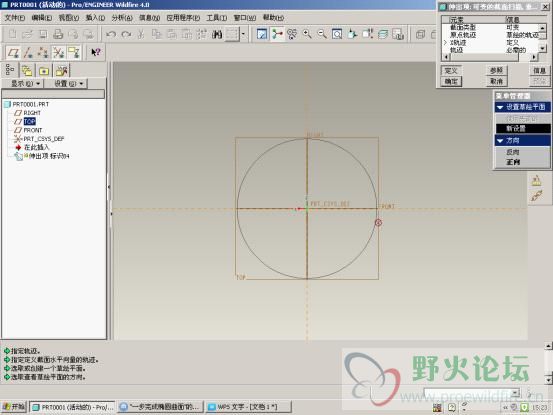Screen dimensions: 553x415
Task: Click the Zoom Out magnifier icon
Action: click(322, 34)
